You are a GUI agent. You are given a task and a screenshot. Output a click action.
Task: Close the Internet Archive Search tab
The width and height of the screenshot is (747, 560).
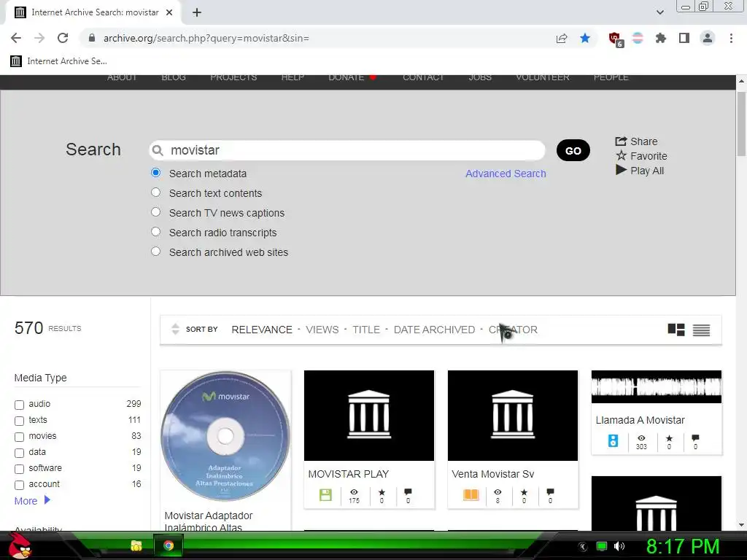pyautogui.click(x=169, y=12)
